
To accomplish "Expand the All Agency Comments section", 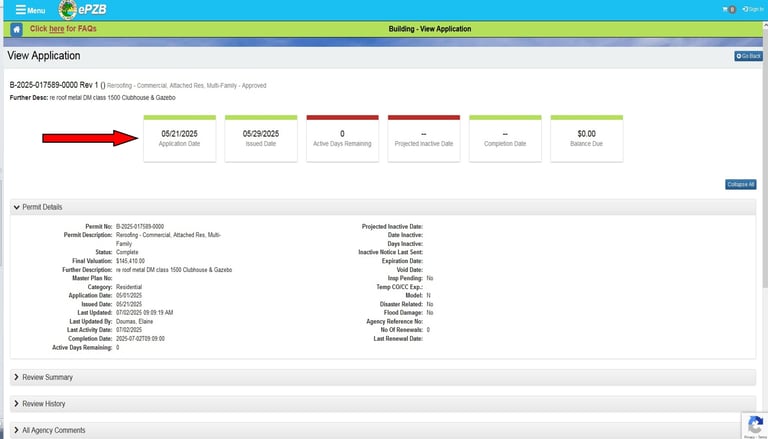I will click(x=383, y=430).
